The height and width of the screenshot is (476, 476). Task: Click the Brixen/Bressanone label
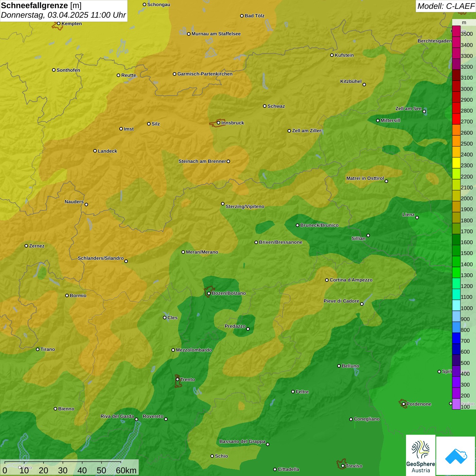280,242
